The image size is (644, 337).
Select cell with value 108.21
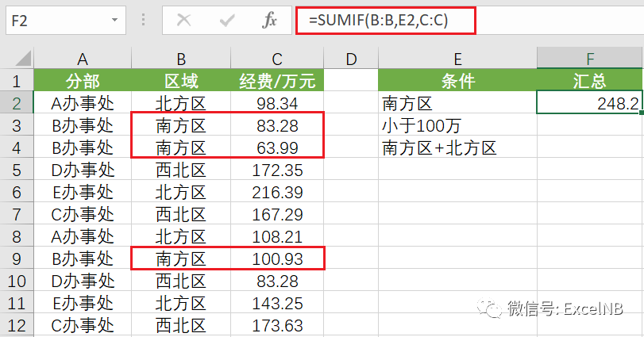click(x=277, y=236)
